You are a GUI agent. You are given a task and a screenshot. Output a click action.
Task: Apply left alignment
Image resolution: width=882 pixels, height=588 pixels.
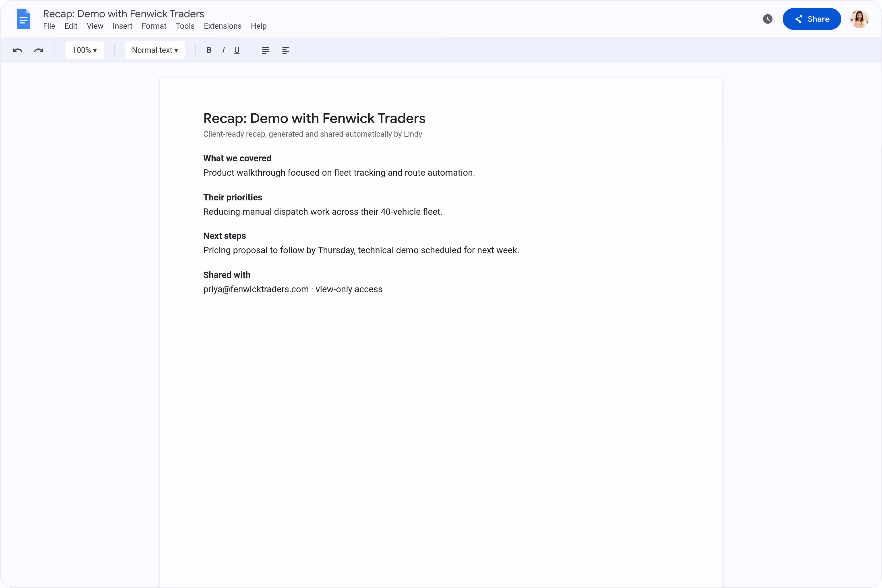point(285,50)
